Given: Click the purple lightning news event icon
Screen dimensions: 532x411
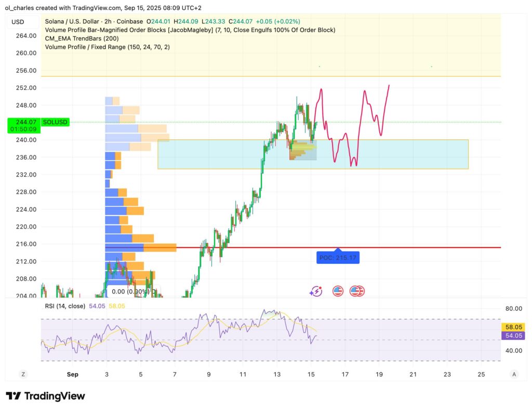Looking at the screenshot, I should pos(316,291).
